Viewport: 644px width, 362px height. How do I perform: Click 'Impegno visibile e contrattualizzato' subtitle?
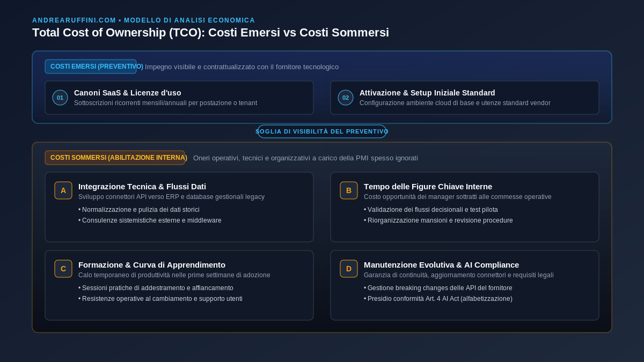[241, 67]
